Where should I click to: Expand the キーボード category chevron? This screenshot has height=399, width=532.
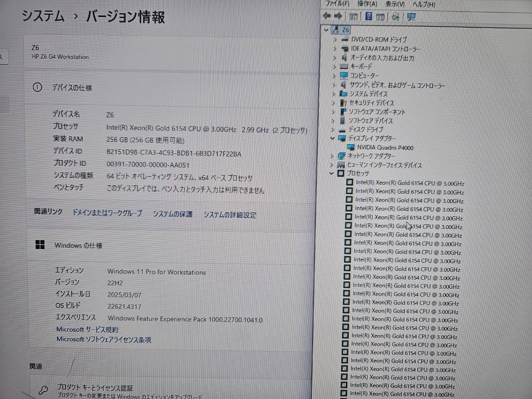tap(334, 66)
